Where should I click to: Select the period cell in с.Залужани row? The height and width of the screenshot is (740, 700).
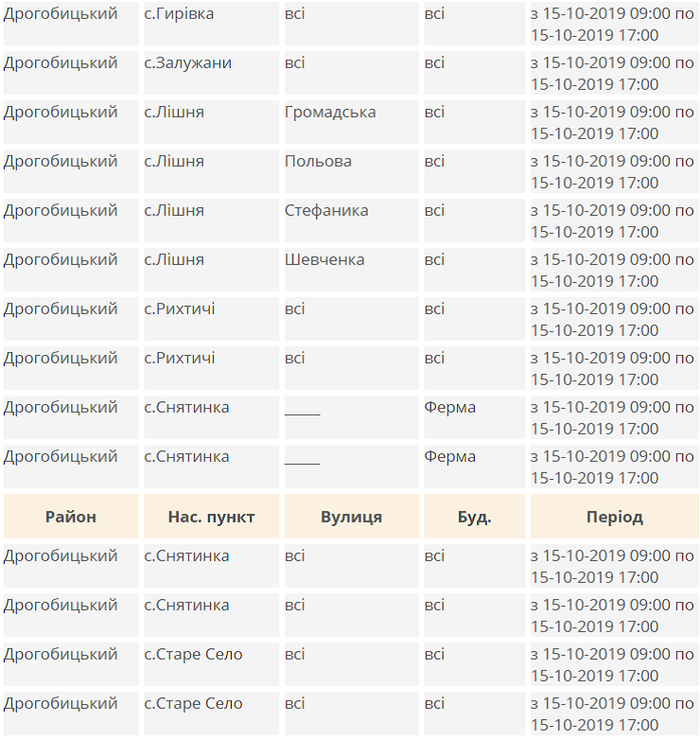pos(613,74)
